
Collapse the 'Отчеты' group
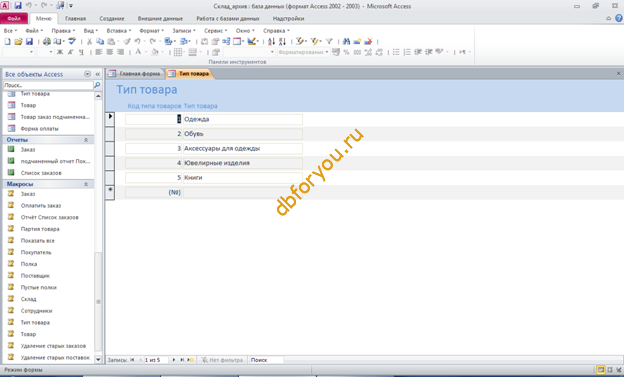click(86, 140)
